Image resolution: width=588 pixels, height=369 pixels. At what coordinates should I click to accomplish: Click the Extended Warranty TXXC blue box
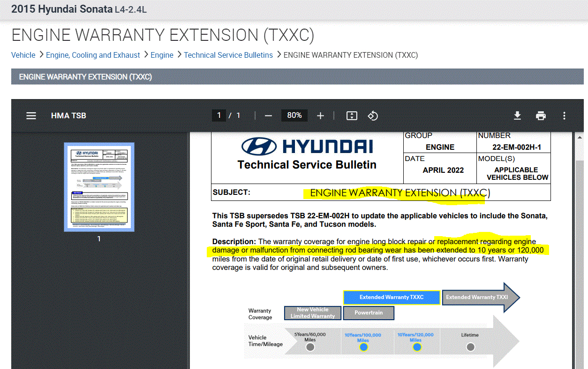coord(392,297)
